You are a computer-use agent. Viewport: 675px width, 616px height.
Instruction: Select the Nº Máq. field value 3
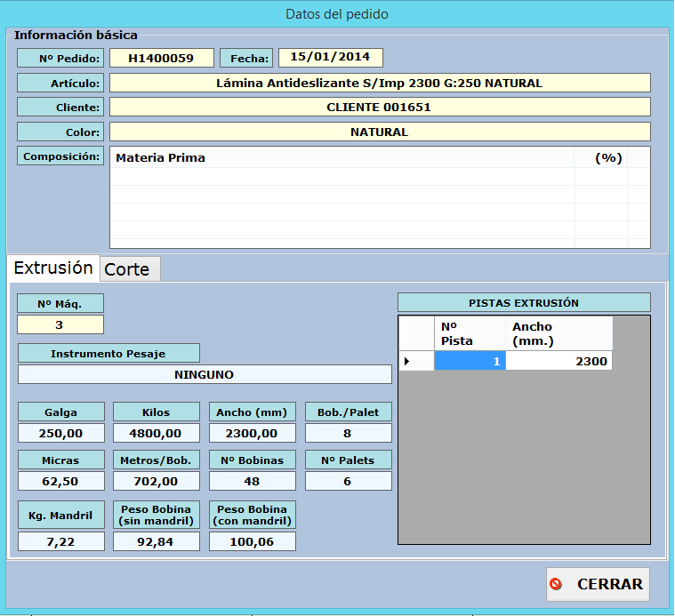tap(60, 324)
